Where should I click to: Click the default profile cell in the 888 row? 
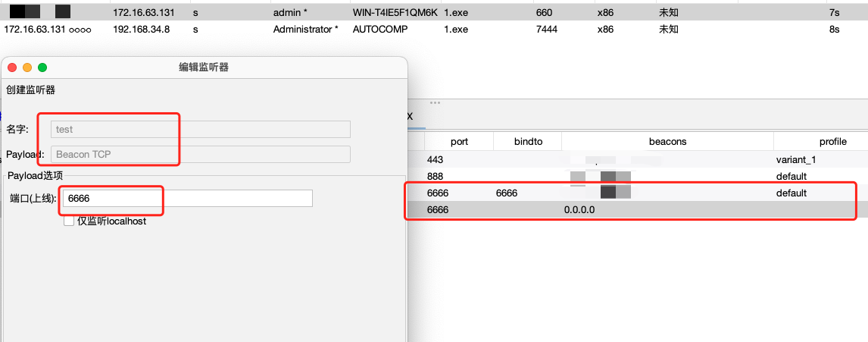[x=792, y=176]
